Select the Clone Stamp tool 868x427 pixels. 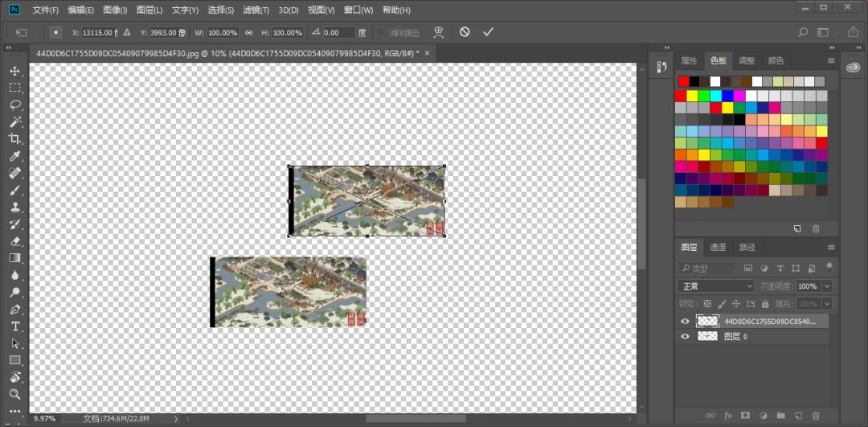click(x=15, y=207)
